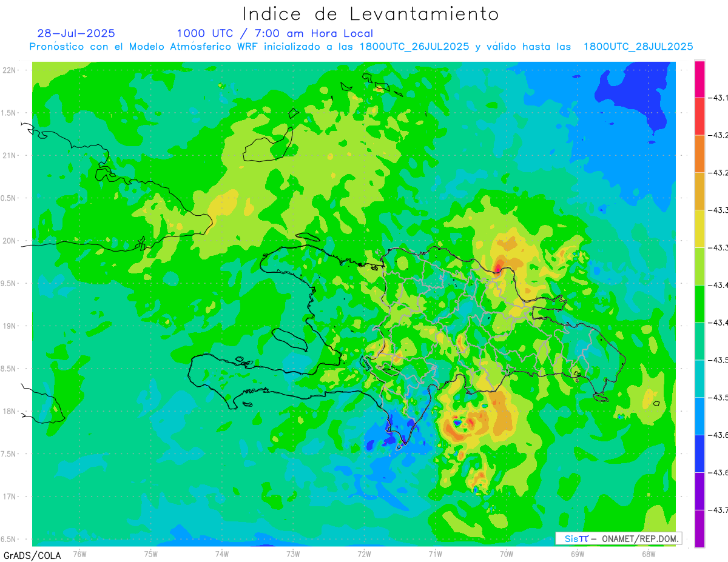
Task: Pick the violet swatch below the blue one
Action: (699, 491)
